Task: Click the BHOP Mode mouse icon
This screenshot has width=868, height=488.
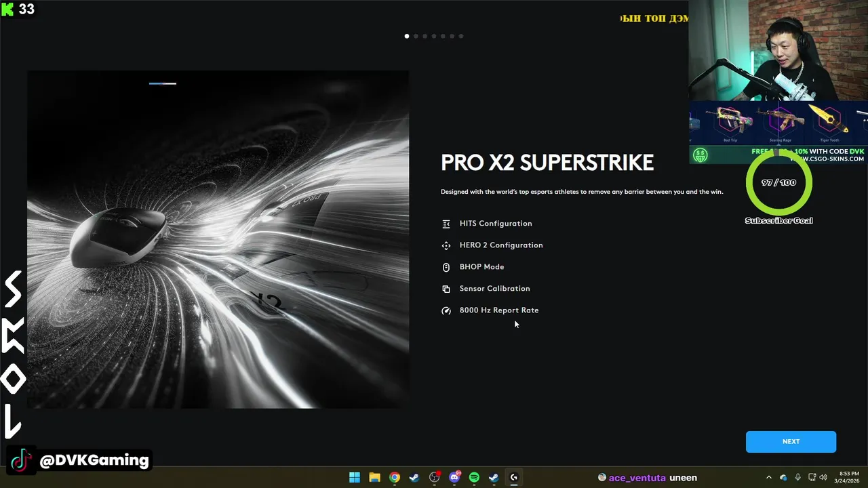Action: (446, 267)
